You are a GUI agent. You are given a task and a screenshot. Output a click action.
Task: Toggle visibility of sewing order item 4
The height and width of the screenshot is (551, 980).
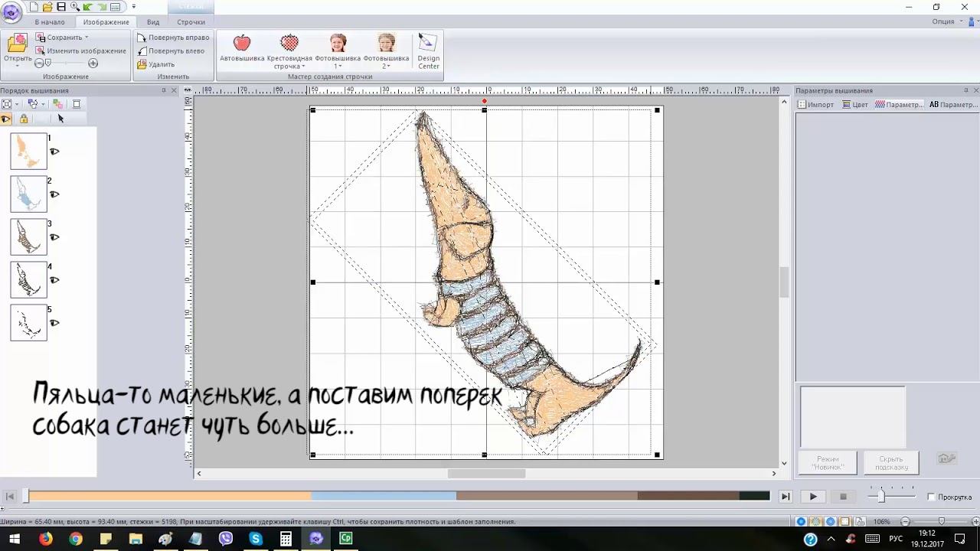54,280
